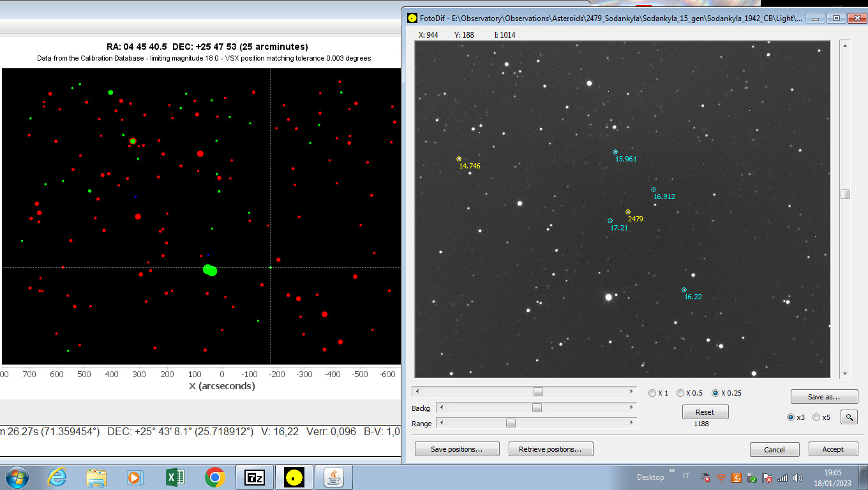The image size is (868, 490).
Task: Click the network signal bars tray icon
Action: point(782,477)
